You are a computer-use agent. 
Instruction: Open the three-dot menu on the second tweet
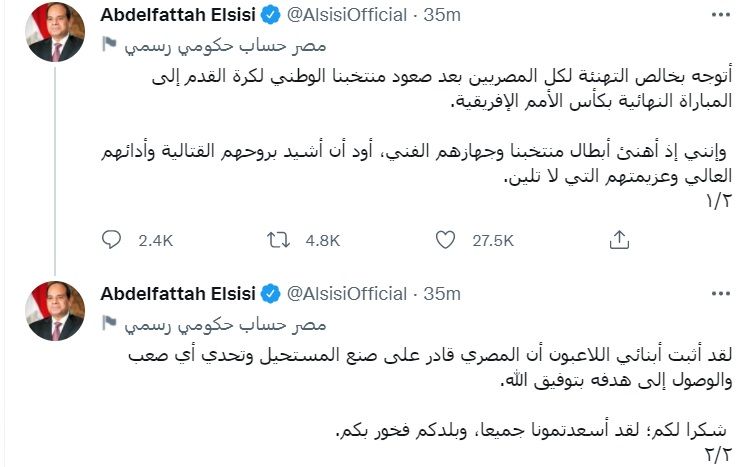click(x=720, y=293)
